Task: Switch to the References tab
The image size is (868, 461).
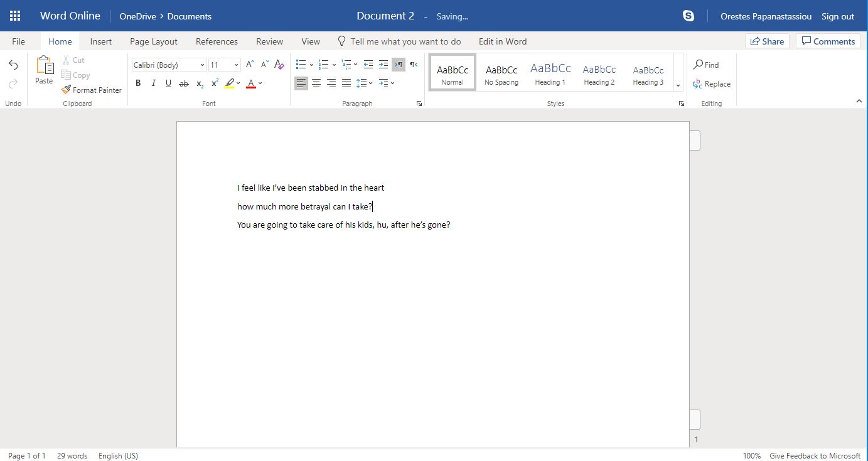Action: pyautogui.click(x=217, y=41)
